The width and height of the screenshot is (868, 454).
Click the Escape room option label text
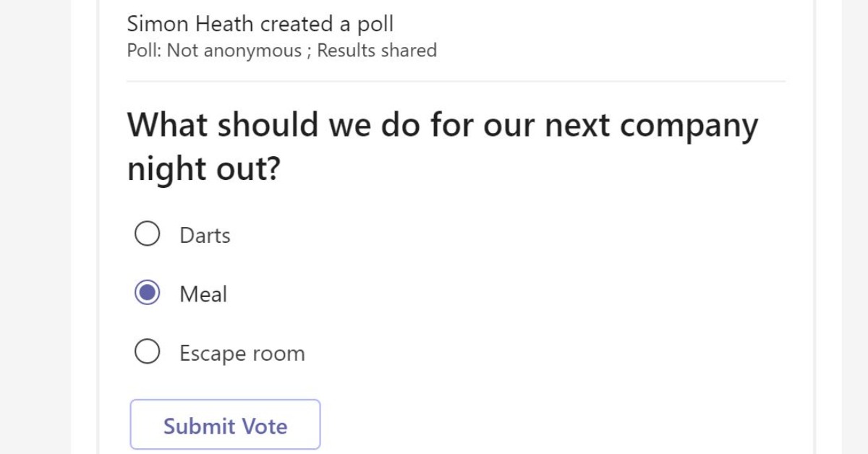[x=242, y=353]
